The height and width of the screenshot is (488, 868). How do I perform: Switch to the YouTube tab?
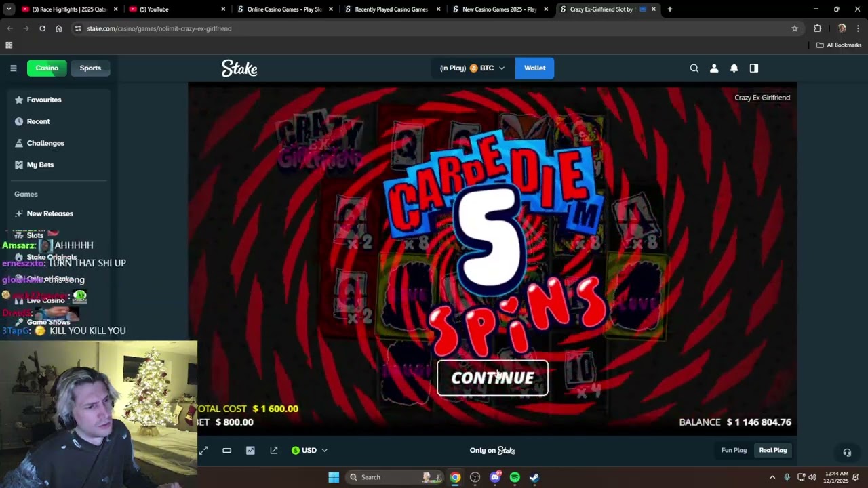click(x=177, y=9)
